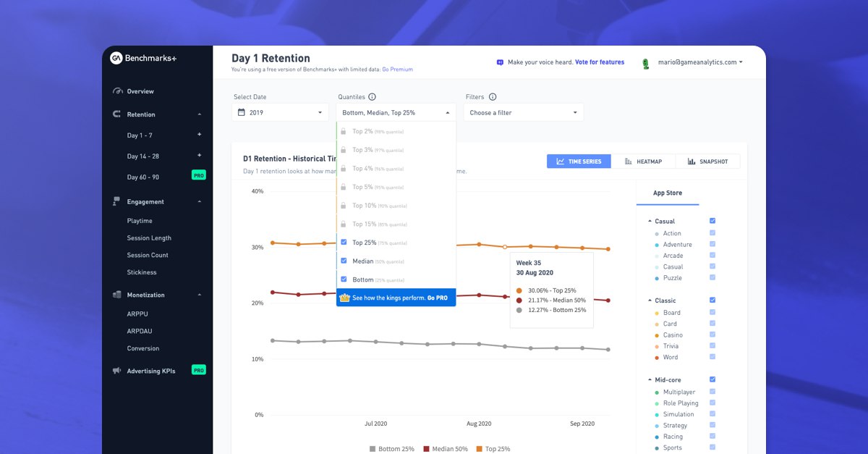The height and width of the screenshot is (454, 868).
Task: Click the lock icon beside Top 5%
Action: coord(344,187)
